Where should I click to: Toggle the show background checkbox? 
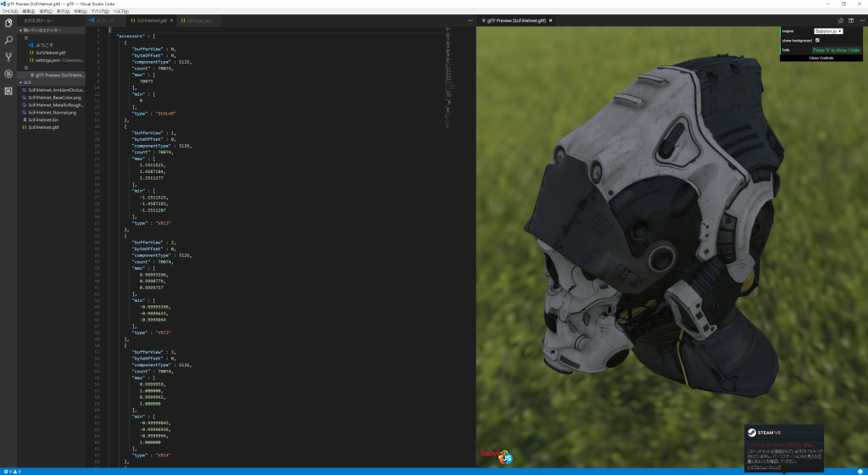(x=817, y=41)
